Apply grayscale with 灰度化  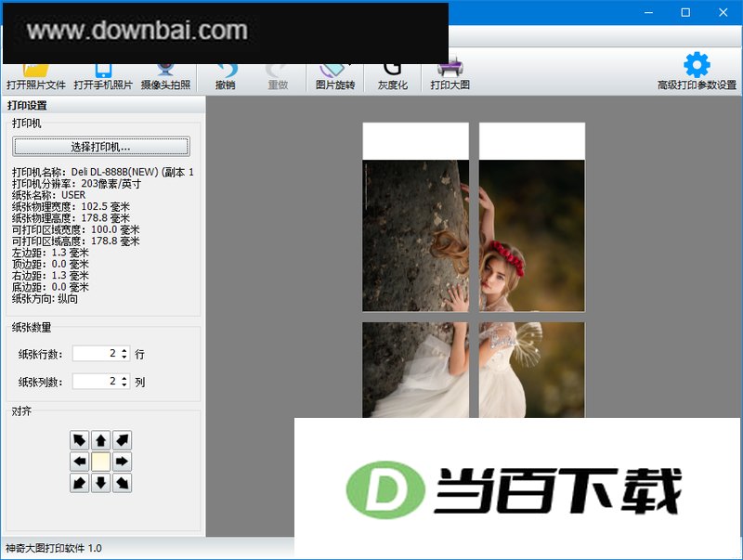coord(392,77)
